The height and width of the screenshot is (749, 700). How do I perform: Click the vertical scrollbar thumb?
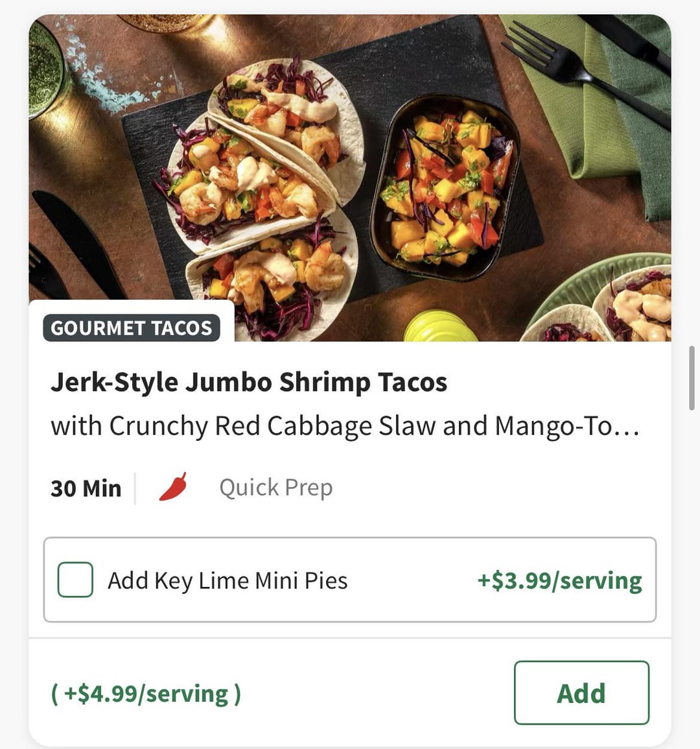pos(692,378)
